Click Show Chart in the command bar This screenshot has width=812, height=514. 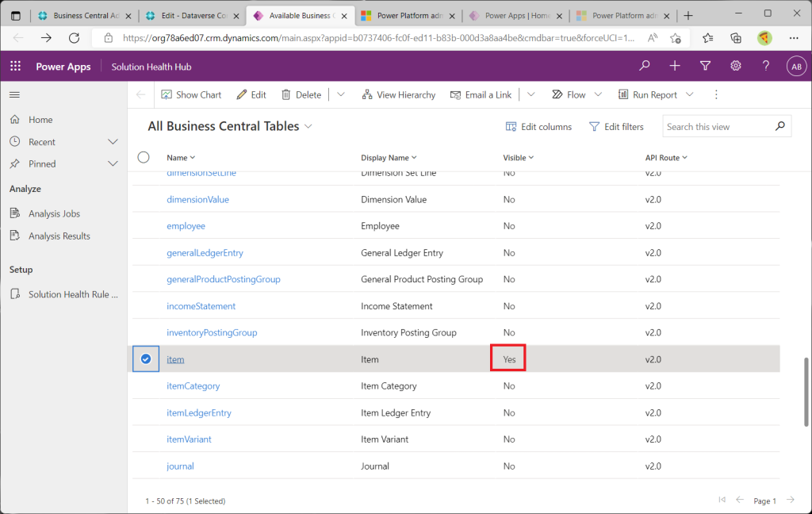tap(191, 95)
